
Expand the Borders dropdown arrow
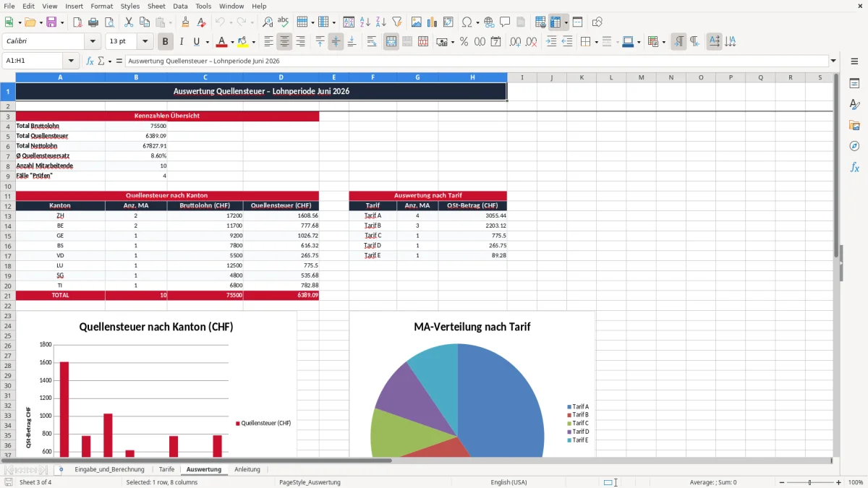(596, 42)
